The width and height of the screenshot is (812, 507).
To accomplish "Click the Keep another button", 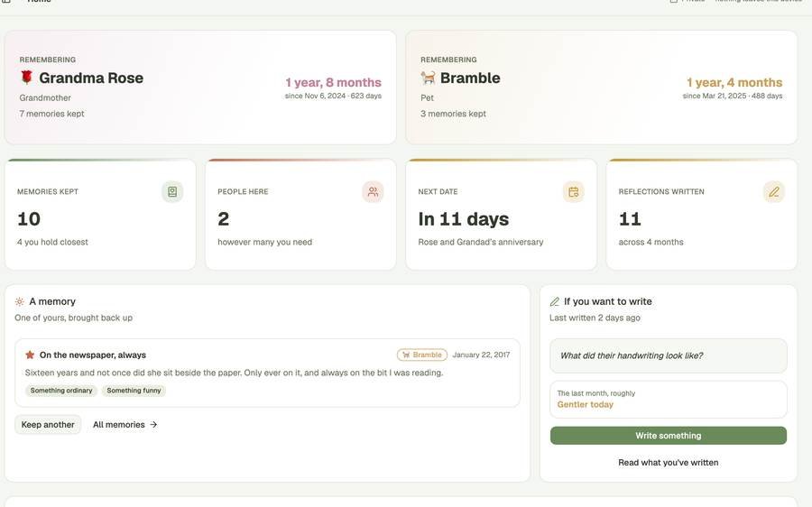I will coord(48,425).
